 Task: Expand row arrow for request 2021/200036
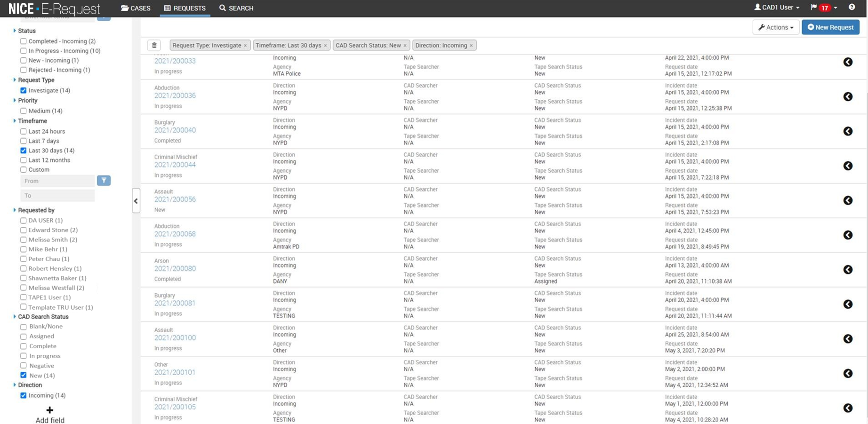coord(848,96)
